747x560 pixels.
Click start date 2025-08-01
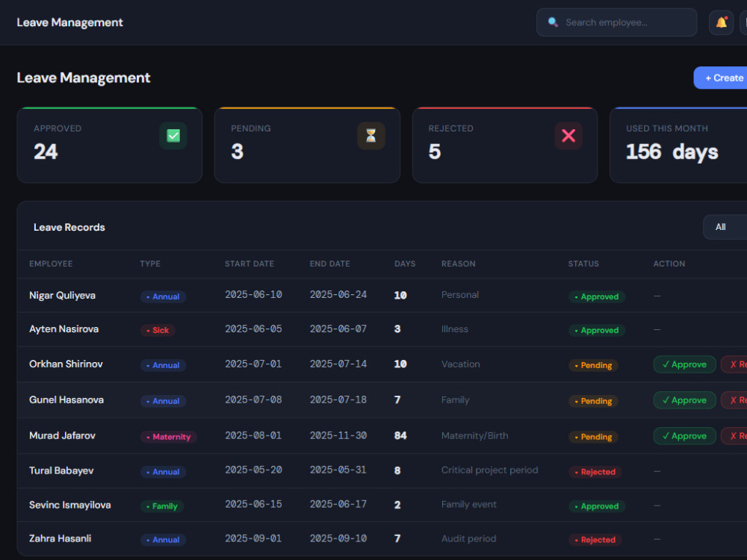pos(253,435)
